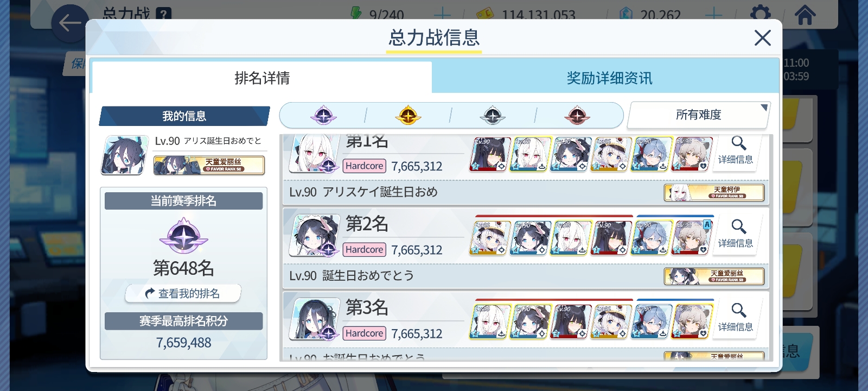Switch to the 排名详情 tab
The width and height of the screenshot is (868, 391).
(262, 78)
